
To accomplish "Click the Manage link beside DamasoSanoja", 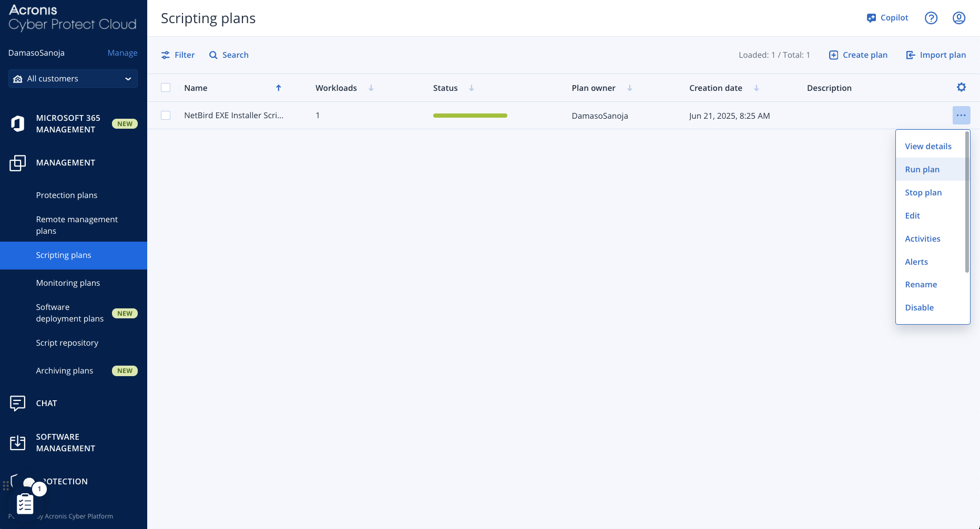I will tap(122, 53).
